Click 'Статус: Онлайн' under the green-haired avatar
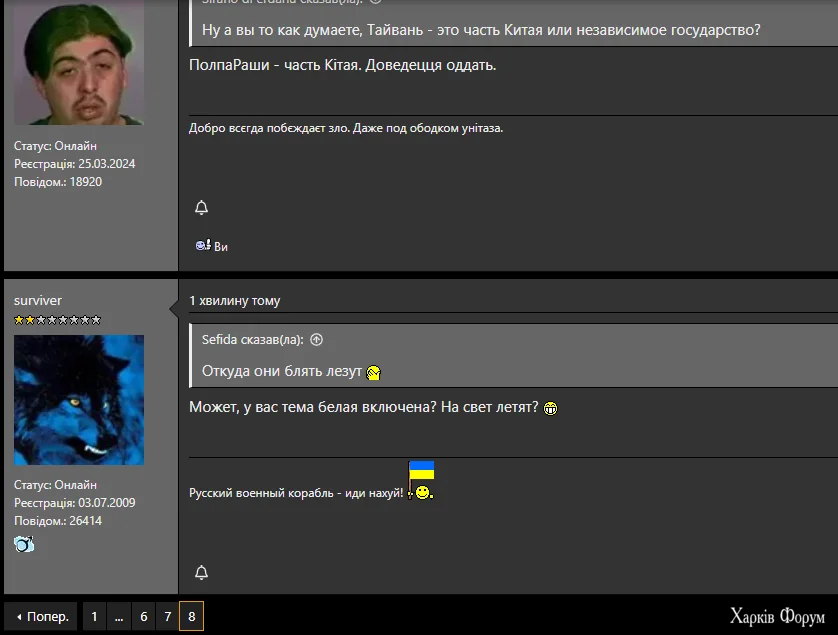Image resolution: width=838 pixels, height=635 pixels. click(56, 146)
